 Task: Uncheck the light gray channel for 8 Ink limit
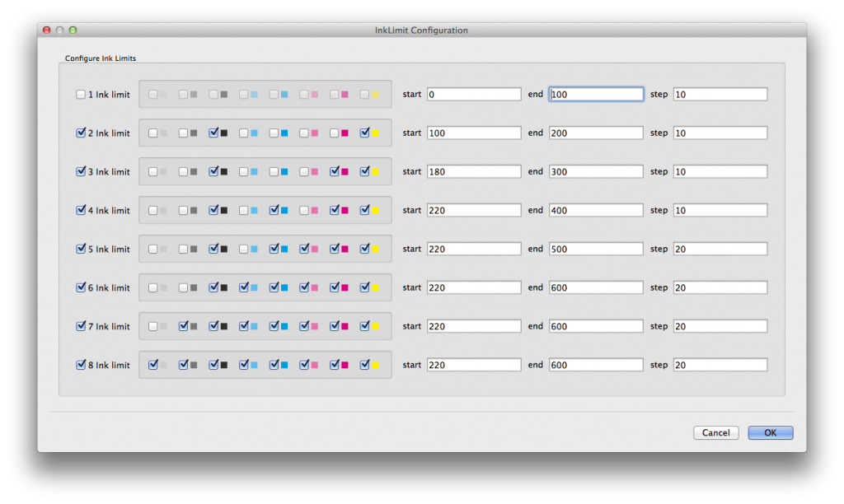click(152, 364)
